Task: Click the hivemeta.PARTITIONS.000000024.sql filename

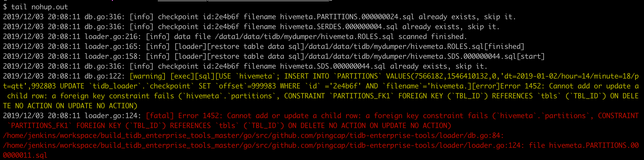Action: (x=347, y=17)
